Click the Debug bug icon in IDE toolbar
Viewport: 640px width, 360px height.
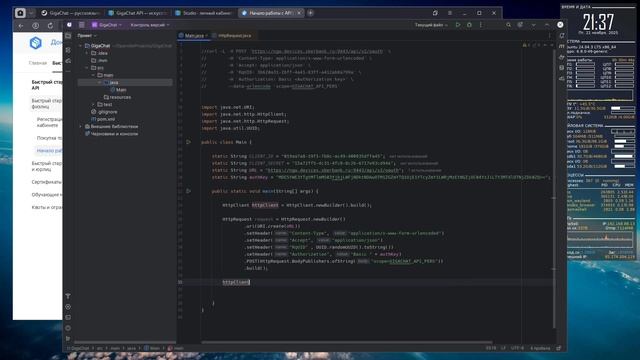click(x=469, y=25)
